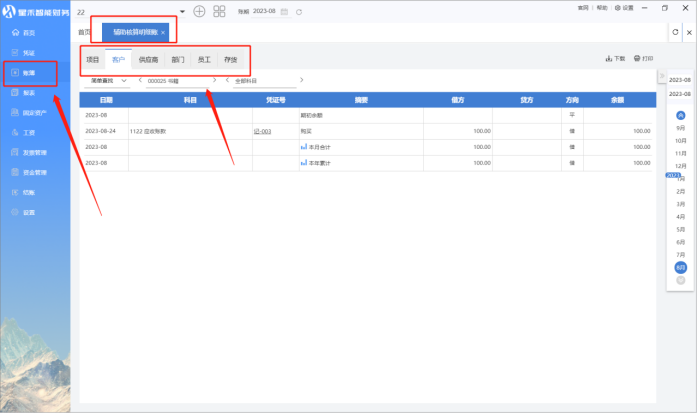The image size is (697, 413).
Task: Open 固定资产 in the left sidebar
Action: coord(33,113)
